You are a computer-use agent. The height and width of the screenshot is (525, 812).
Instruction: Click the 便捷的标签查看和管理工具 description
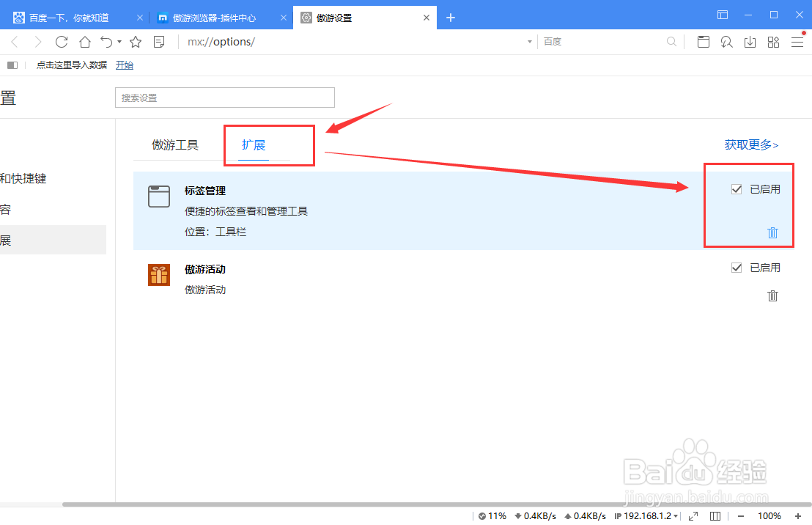246,211
